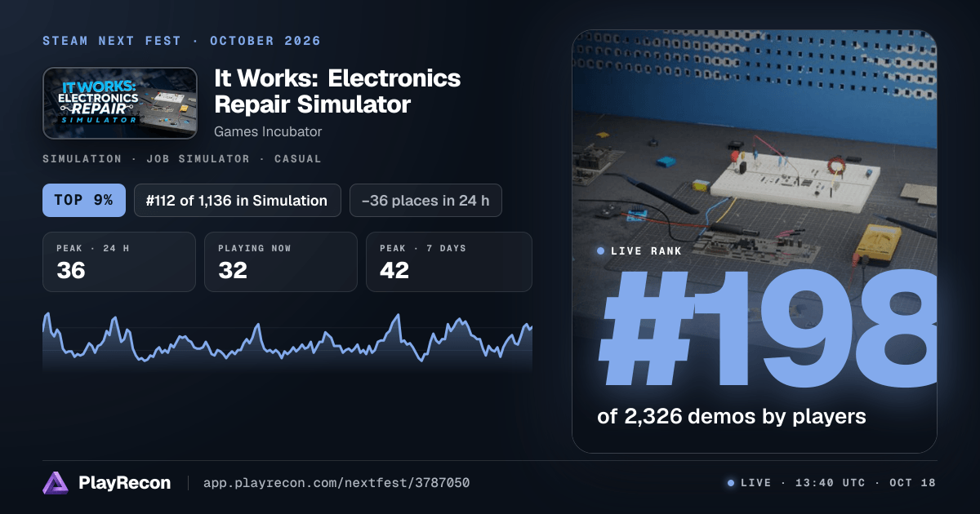This screenshot has height=514, width=980.
Task: Open the app.playrecon.com/nextfest/3787050 link
Action: click(336, 483)
